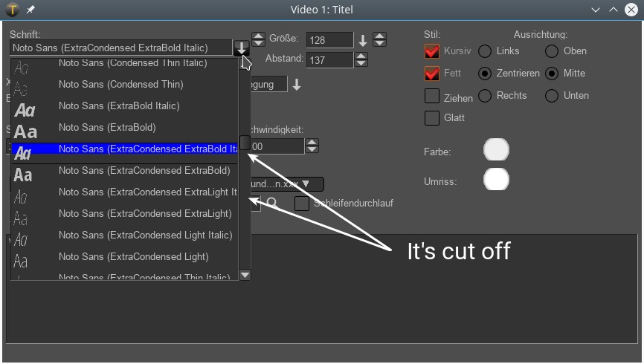Enable the Schleifendurchlauf loop checkbox

point(302,204)
